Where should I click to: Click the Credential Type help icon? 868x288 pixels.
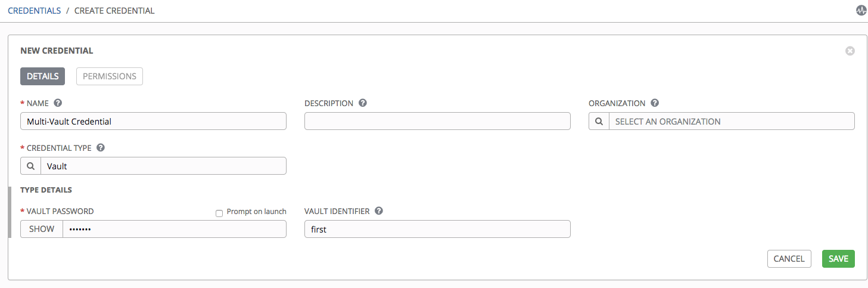point(101,147)
